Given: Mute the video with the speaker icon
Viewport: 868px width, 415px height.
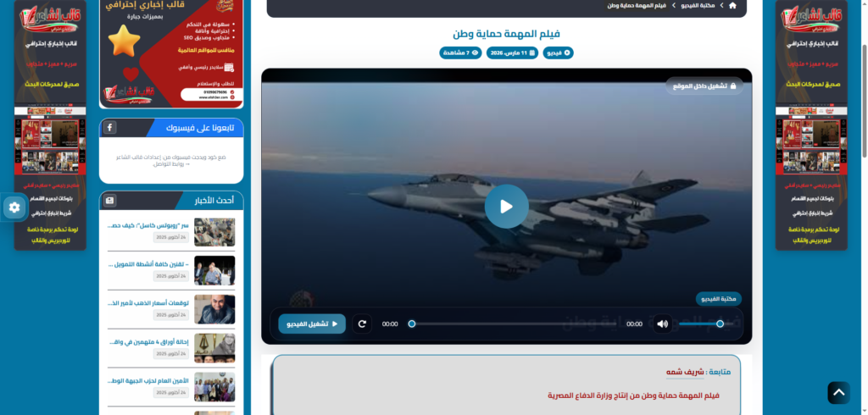Looking at the screenshot, I should click(x=662, y=324).
